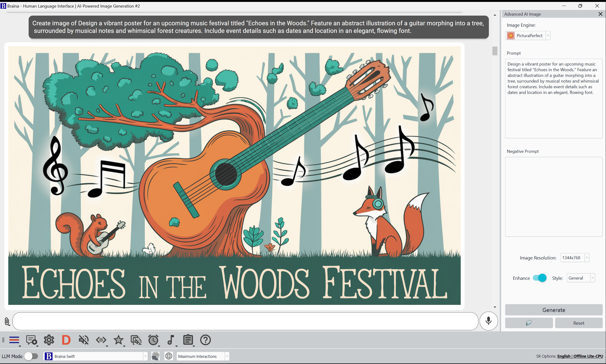Screen dimensions: 606x364
Task: Click the chat scroll up arrow
Action: click(x=495, y=15)
